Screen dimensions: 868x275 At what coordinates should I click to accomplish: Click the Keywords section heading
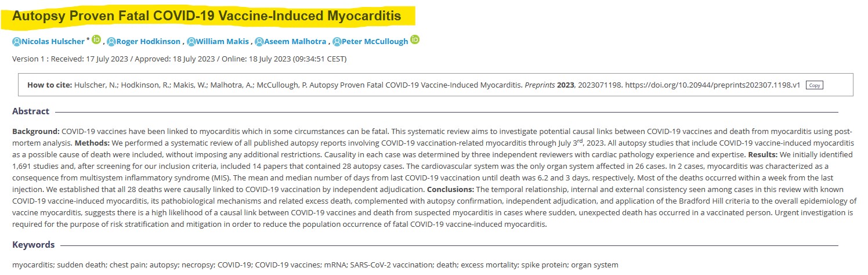pyautogui.click(x=34, y=245)
